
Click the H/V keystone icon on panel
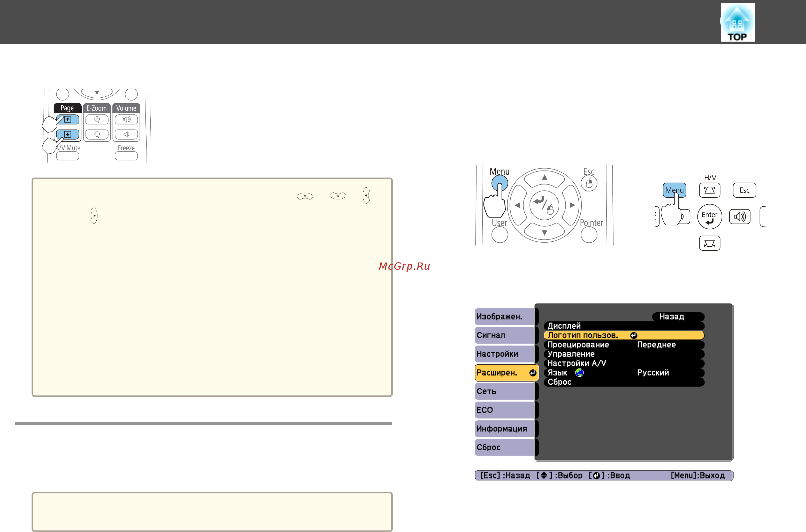click(710, 190)
